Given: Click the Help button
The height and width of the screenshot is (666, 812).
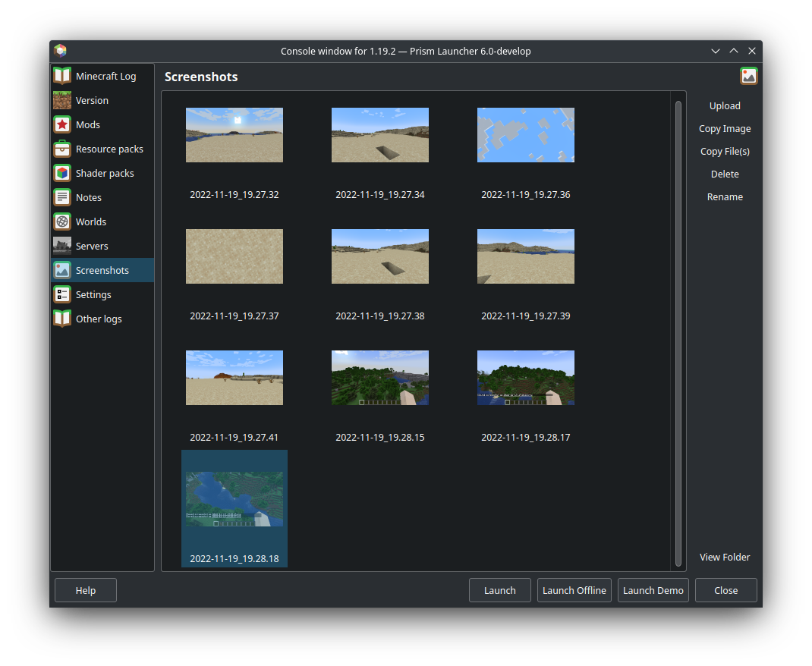Looking at the screenshot, I should [86, 590].
